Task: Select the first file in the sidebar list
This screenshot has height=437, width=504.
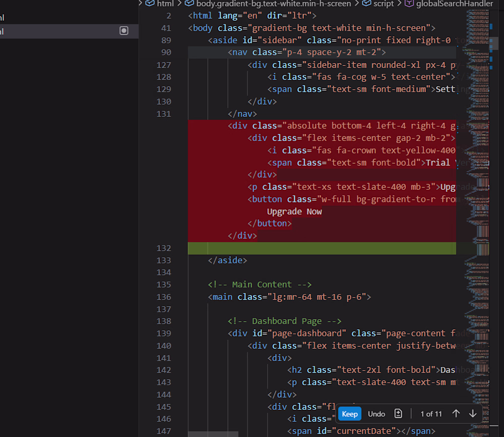Action: [60, 18]
